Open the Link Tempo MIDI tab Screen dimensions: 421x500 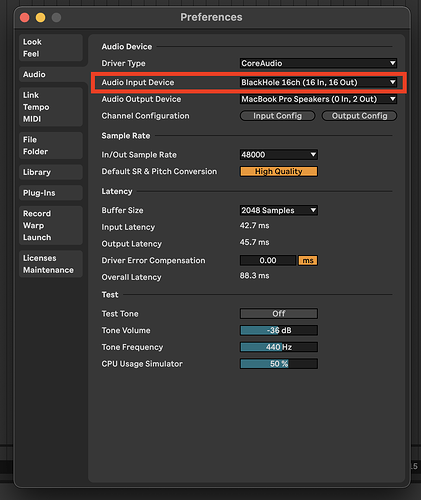[51, 107]
